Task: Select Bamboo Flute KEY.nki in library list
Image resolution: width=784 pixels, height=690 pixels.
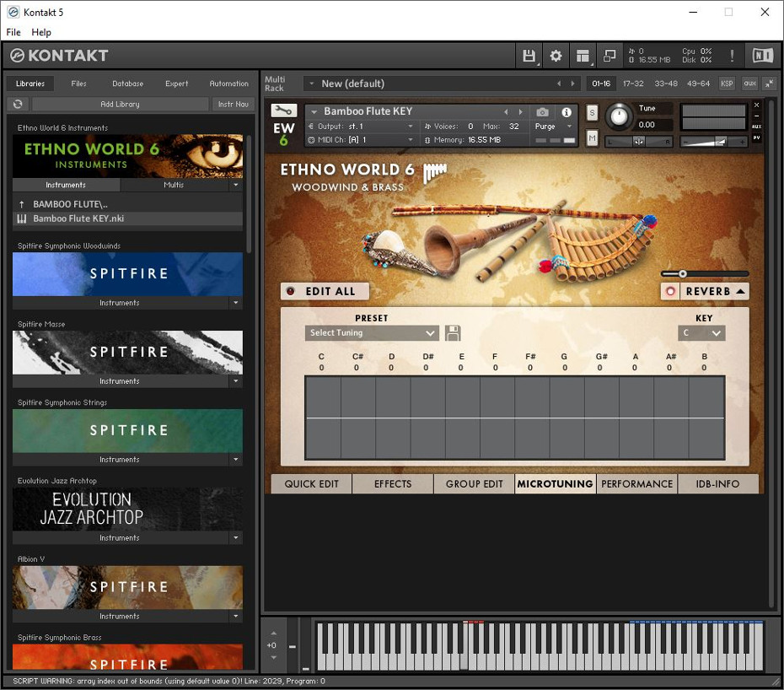Action: pos(127,218)
